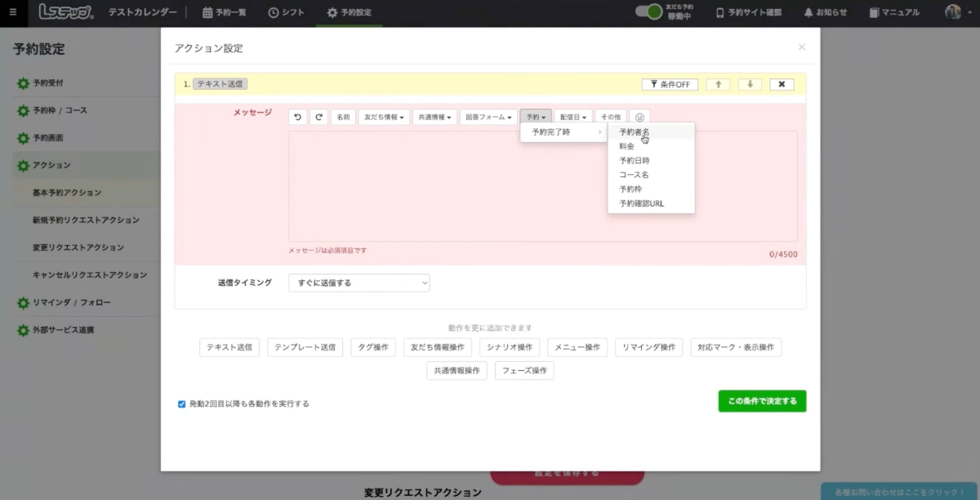Click the green この条件で決定する button
Screen dimensions: 980x500
coord(762,401)
